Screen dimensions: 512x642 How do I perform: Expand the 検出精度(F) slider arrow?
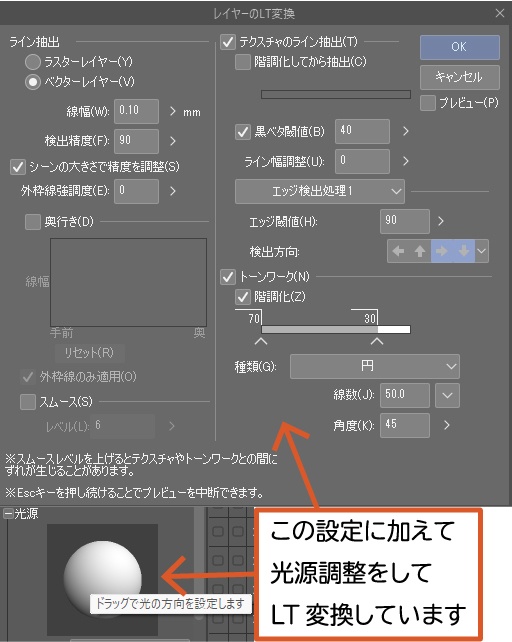(x=173, y=141)
